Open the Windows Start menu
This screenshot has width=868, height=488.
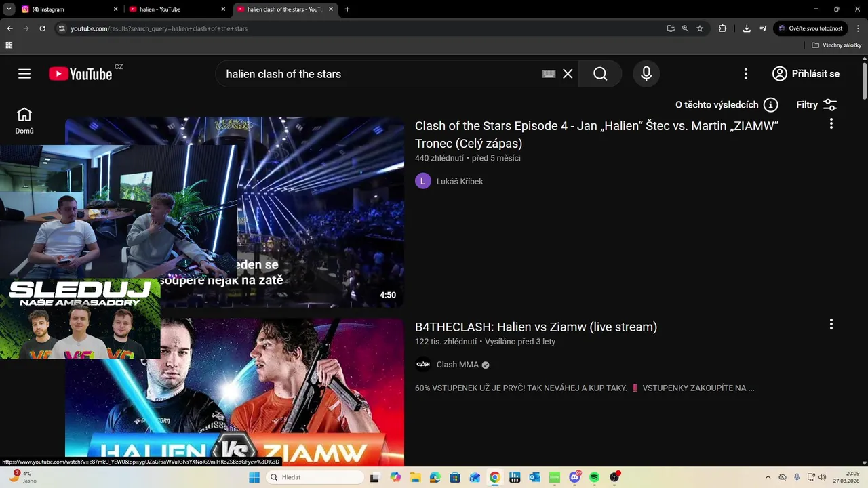(254, 477)
